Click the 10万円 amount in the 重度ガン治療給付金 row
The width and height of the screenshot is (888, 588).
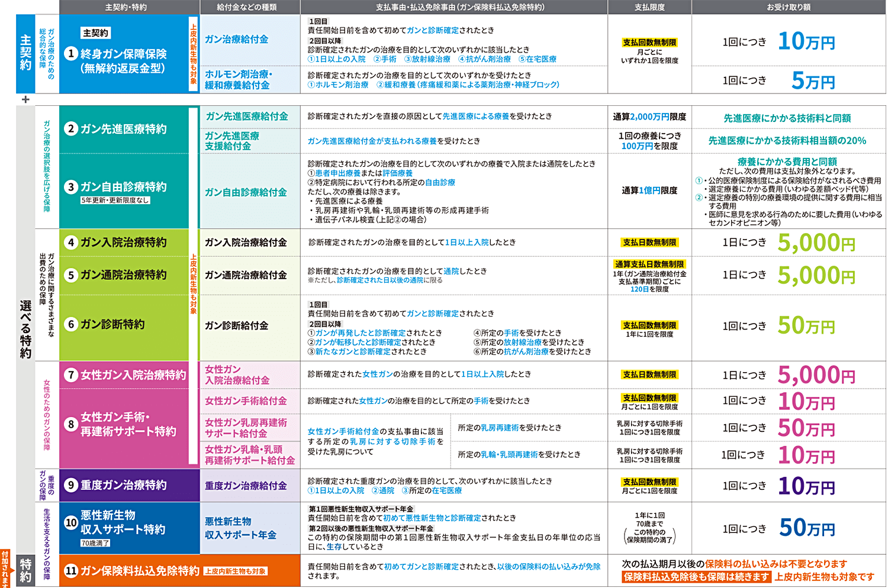coord(806,486)
